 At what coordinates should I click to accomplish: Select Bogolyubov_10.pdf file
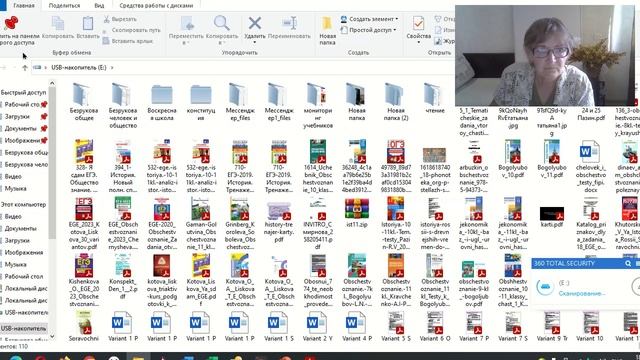click(513, 159)
